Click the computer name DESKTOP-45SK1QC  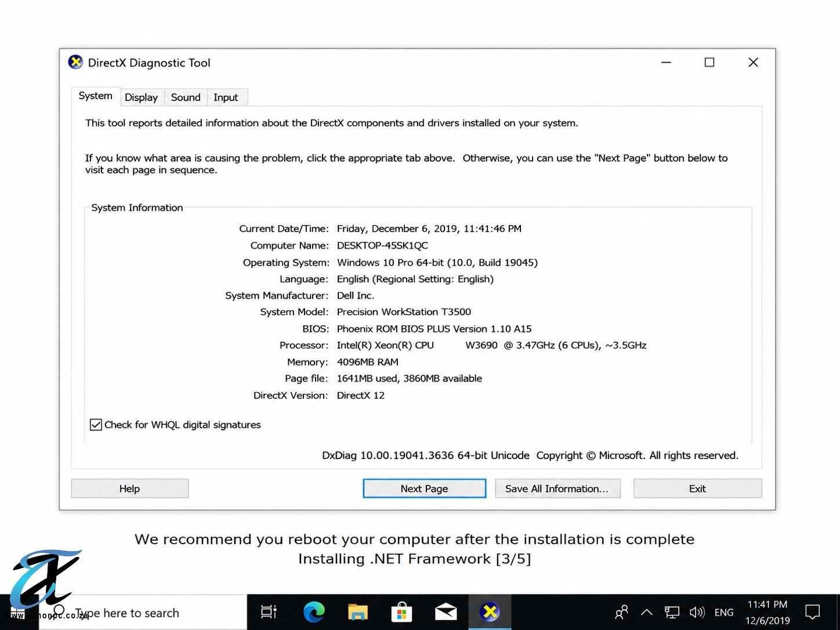coord(382,245)
